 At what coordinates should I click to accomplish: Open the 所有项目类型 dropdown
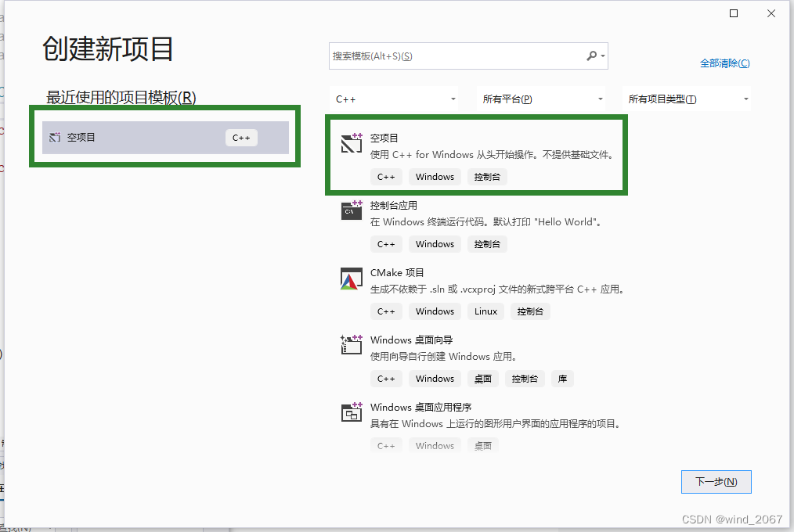(x=687, y=99)
